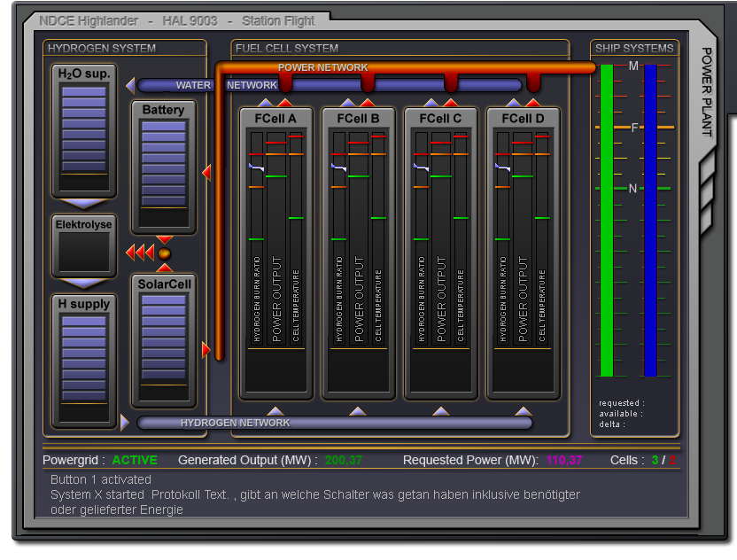Click the triple red arrows beside Elektrolyse
The image size is (737, 560).
[140, 253]
